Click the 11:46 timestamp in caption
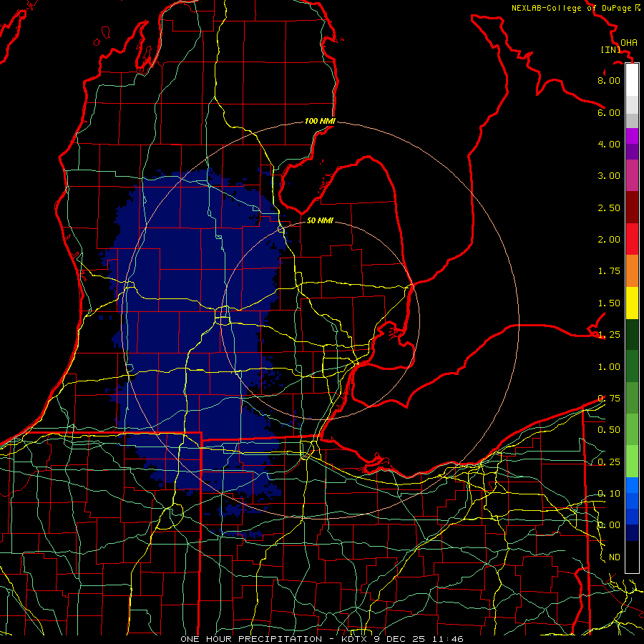644x644 pixels. pos(448,639)
